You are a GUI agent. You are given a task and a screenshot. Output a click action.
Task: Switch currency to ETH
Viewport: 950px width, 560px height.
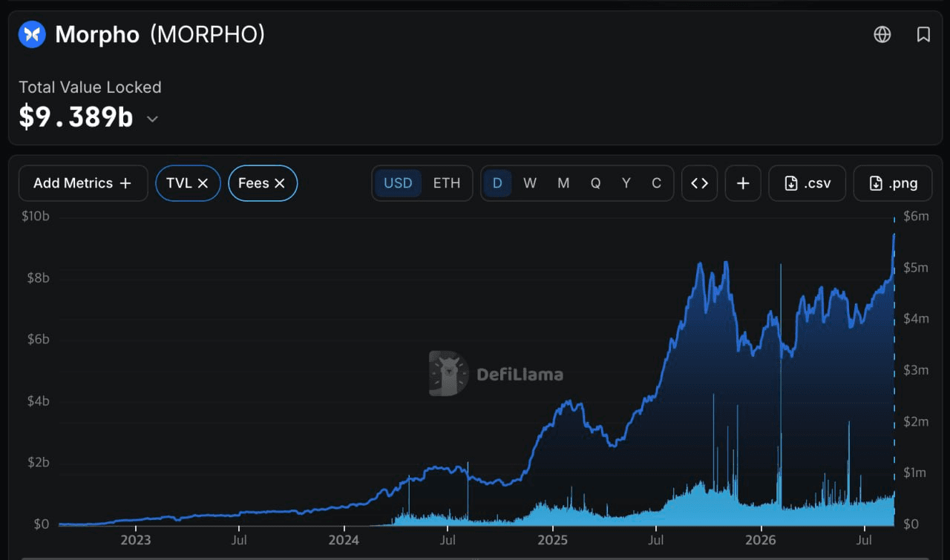click(x=447, y=183)
